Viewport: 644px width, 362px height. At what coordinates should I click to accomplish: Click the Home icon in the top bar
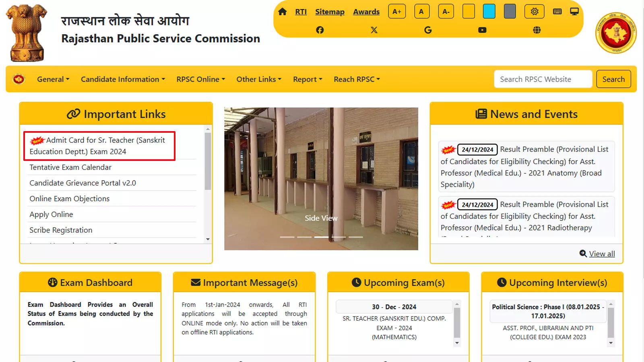coord(282,12)
